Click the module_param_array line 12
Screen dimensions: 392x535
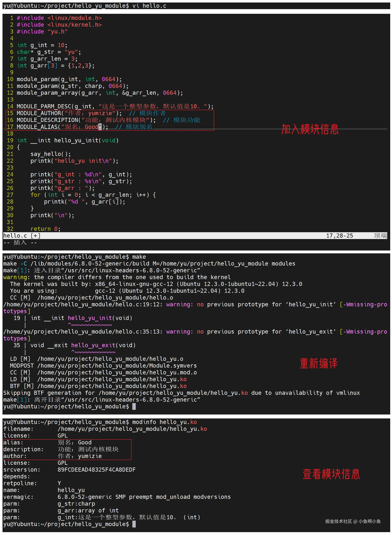(100, 93)
